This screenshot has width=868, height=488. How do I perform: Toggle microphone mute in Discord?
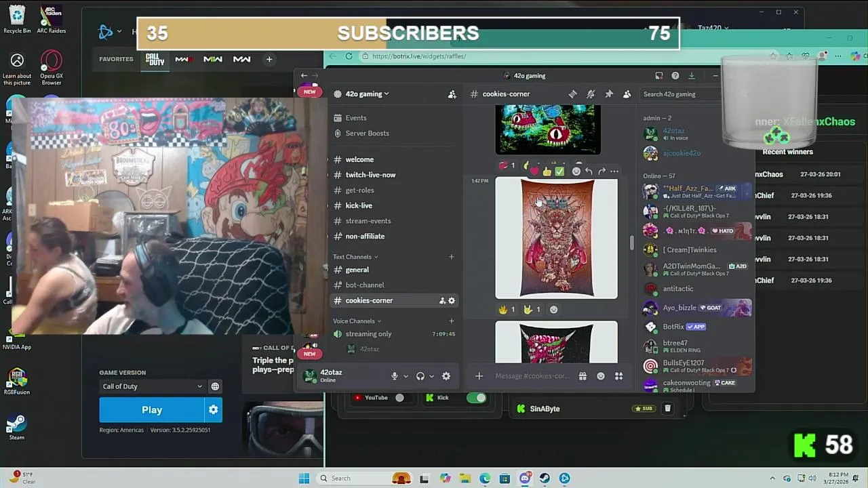pos(394,376)
